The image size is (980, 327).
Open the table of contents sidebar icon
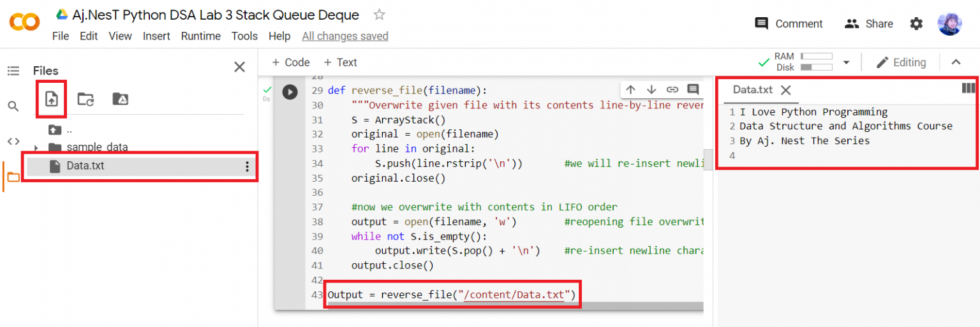(x=13, y=71)
